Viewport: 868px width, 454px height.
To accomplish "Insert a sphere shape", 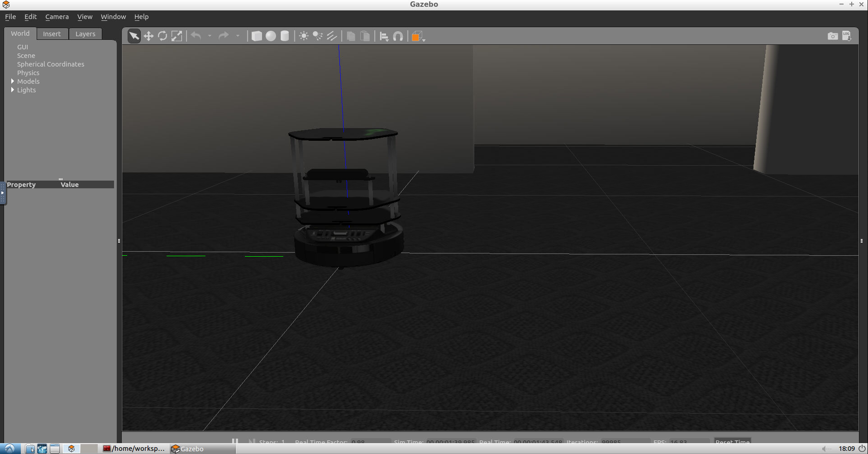I will 271,36.
